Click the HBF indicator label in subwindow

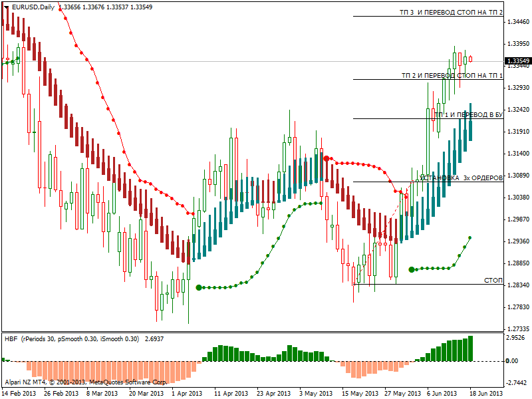[72, 339]
